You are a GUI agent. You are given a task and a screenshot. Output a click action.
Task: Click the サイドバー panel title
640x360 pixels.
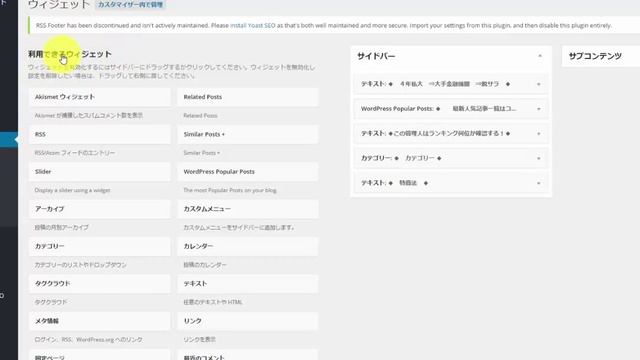pos(376,56)
